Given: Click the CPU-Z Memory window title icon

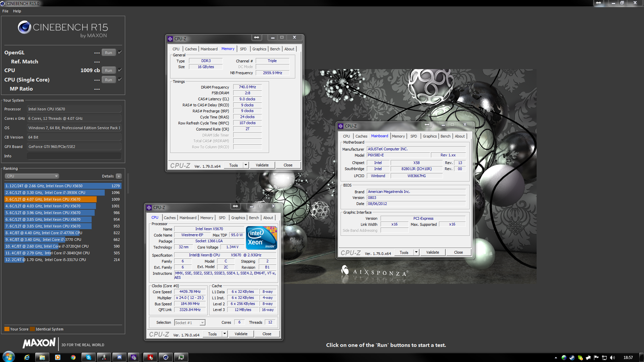Looking at the screenshot, I should click(x=170, y=39).
